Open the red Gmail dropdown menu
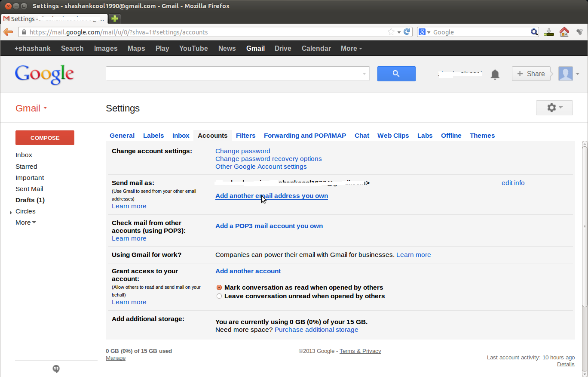This screenshot has height=377, width=588. [31, 108]
